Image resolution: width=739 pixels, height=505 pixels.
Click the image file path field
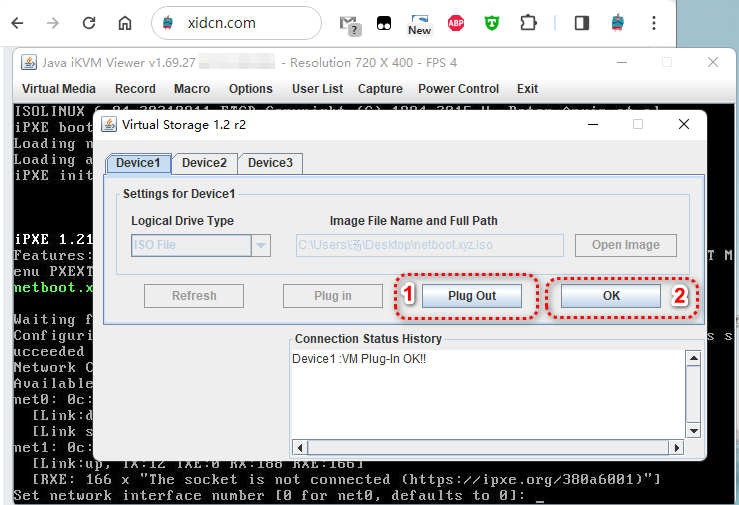[429, 245]
